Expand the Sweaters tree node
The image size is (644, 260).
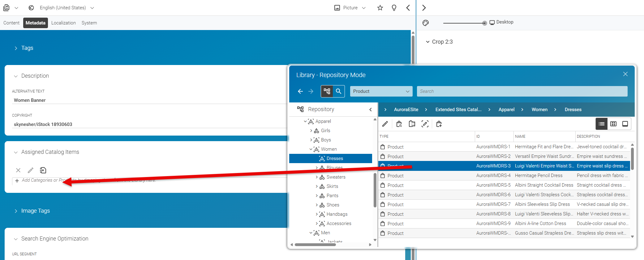317,177
